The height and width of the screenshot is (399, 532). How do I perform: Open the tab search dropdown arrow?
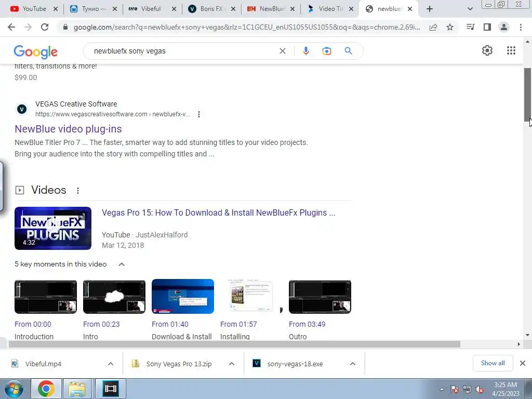click(x=470, y=9)
